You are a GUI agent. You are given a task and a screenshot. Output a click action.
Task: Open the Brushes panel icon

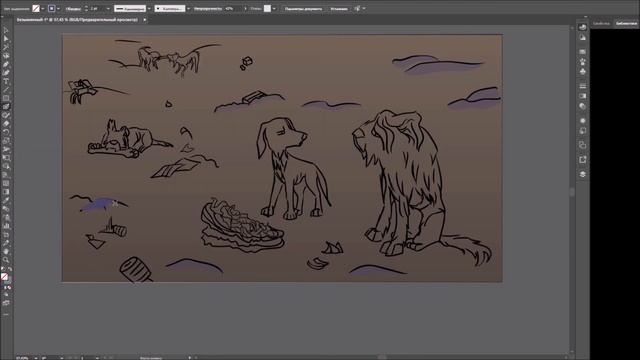coord(582,62)
